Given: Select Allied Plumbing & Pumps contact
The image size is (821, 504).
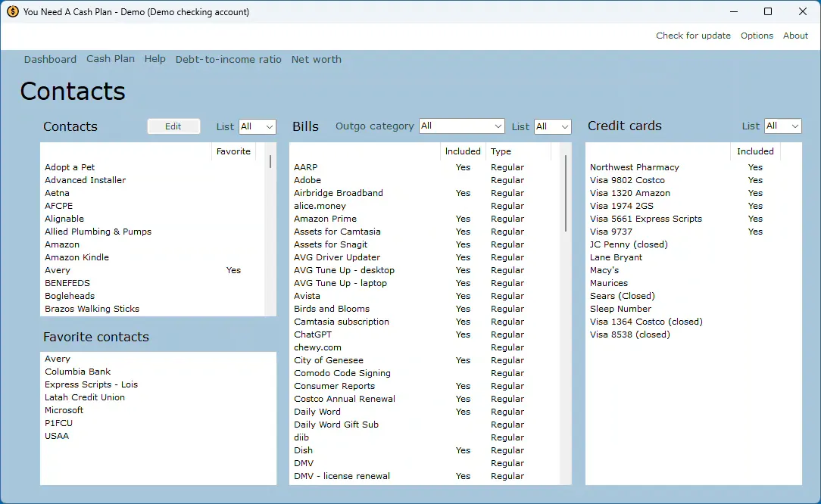Looking at the screenshot, I should click(x=98, y=232).
